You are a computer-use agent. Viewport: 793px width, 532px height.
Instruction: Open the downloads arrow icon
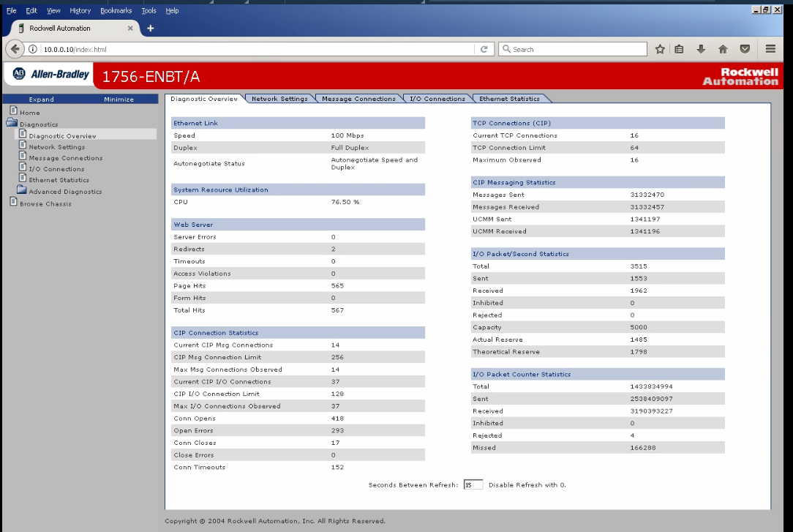[701, 49]
